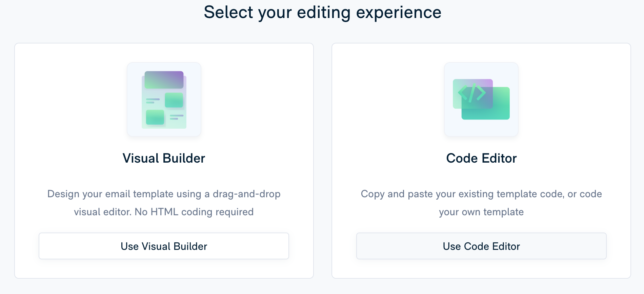Click the 'Select your editing experience' heading
The height and width of the screenshot is (294, 644).
click(322, 12)
